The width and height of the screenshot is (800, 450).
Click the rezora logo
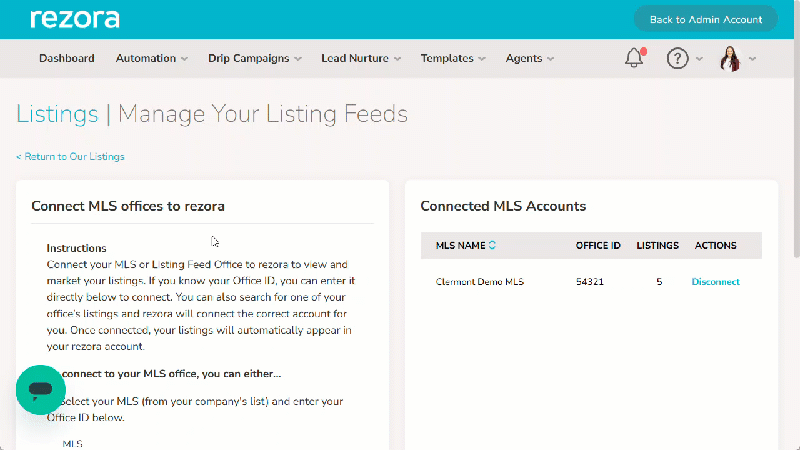tap(75, 19)
